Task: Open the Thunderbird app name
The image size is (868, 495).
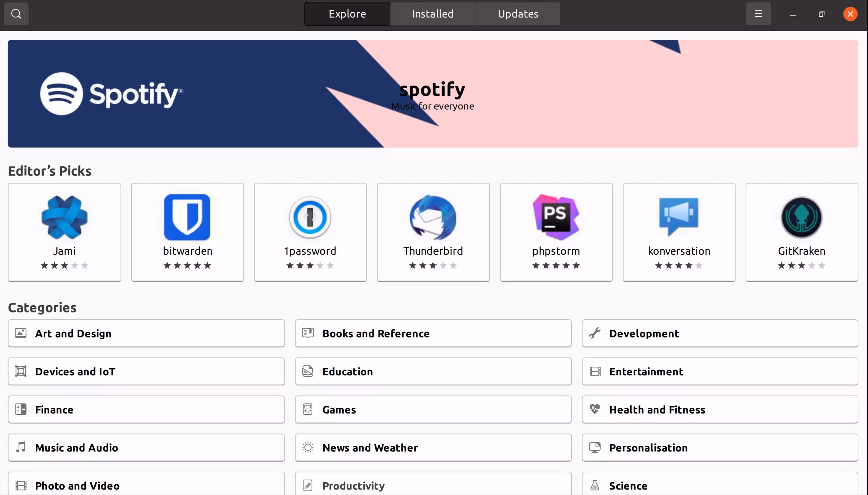Action: pyautogui.click(x=433, y=251)
